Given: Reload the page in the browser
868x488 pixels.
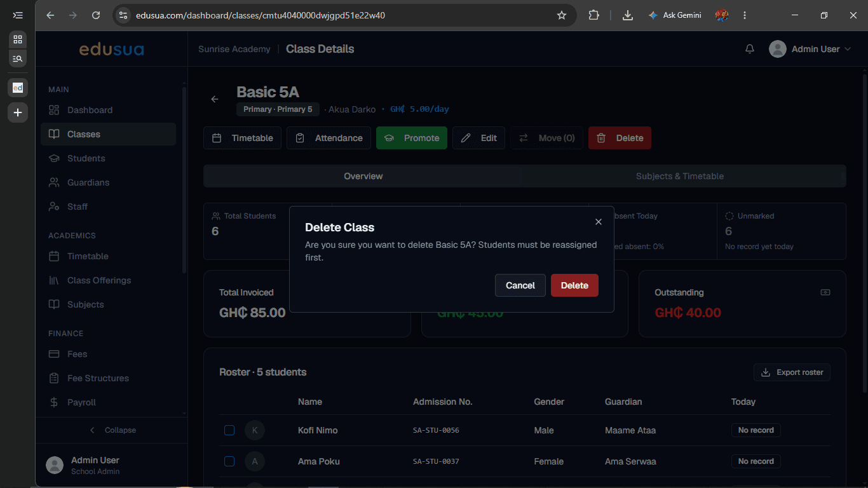Looking at the screenshot, I should point(96,15).
